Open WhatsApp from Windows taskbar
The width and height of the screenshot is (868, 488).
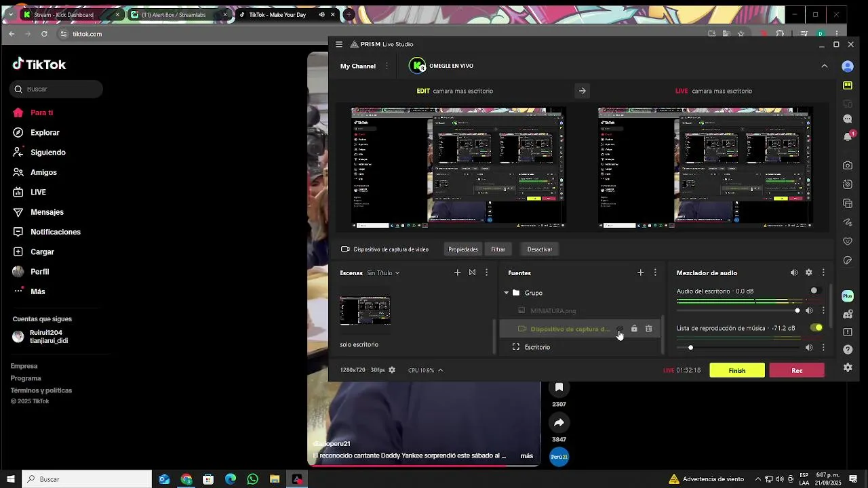(253, 479)
